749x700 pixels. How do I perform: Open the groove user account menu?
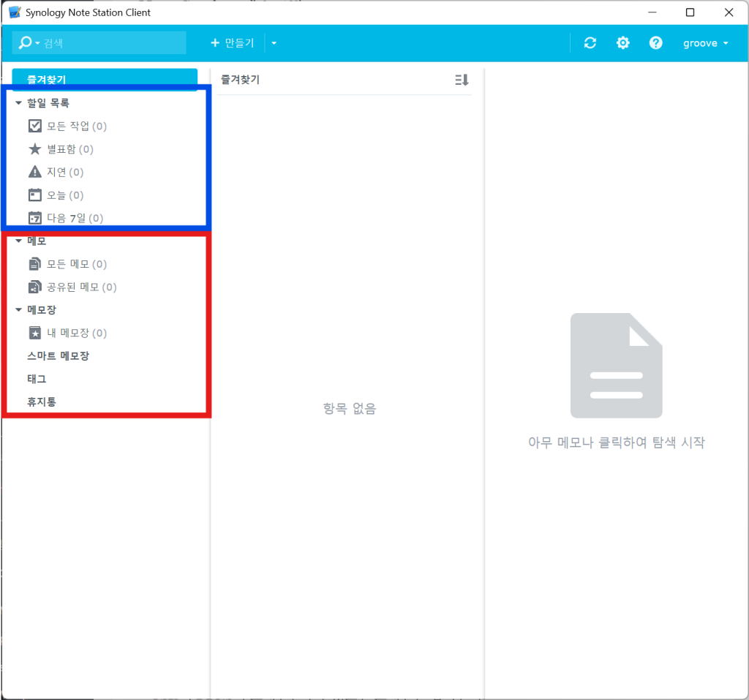(705, 43)
